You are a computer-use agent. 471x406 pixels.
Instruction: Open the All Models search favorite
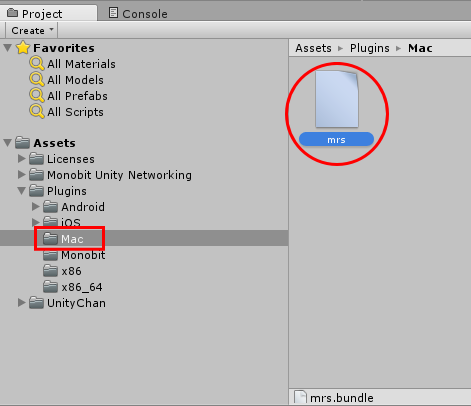(x=66, y=80)
